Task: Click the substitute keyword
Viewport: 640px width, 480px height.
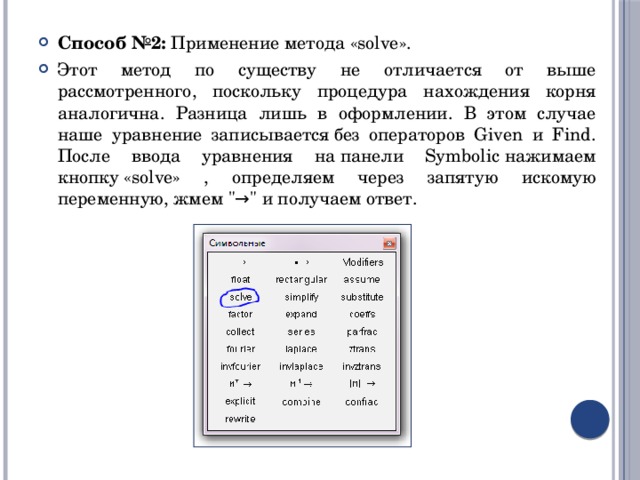Action: pyautogui.click(x=362, y=297)
